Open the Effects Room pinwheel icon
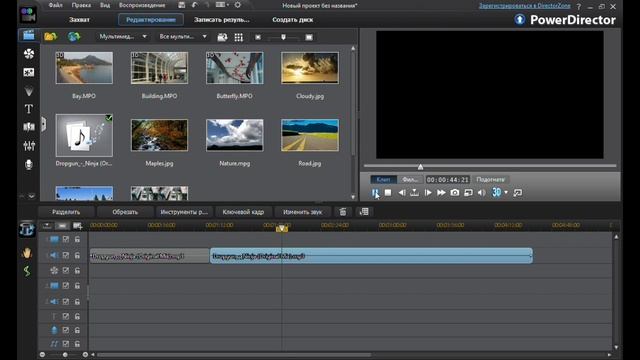The image size is (640, 360). [x=29, y=53]
